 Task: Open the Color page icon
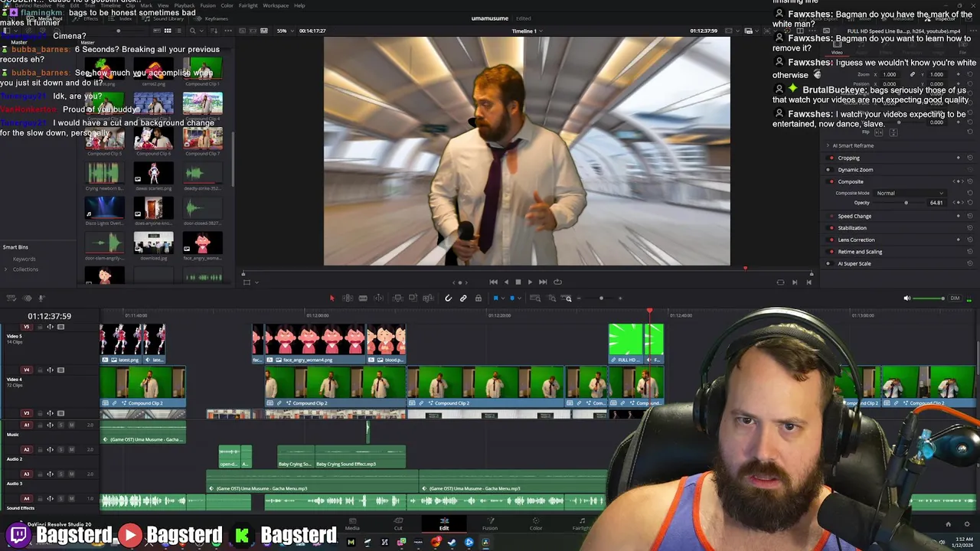536,522
